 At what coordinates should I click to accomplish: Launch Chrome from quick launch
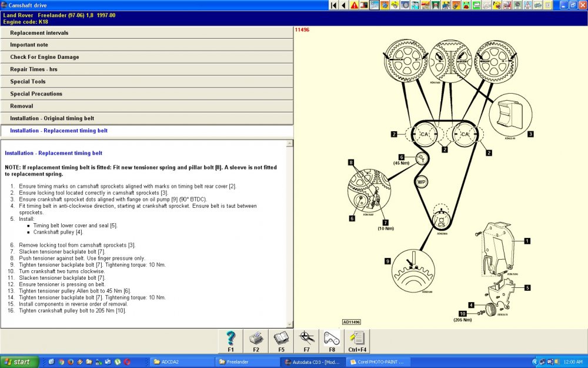61,362
